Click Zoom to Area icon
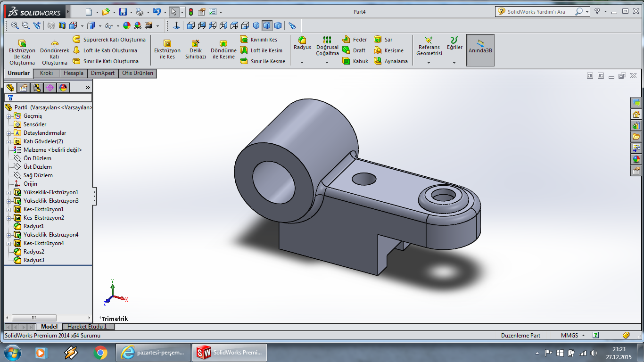The height and width of the screenshot is (362, 644). 26,25
